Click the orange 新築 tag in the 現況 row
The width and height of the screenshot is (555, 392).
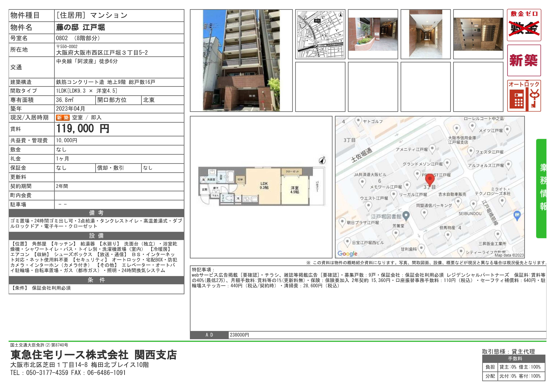click(63, 118)
